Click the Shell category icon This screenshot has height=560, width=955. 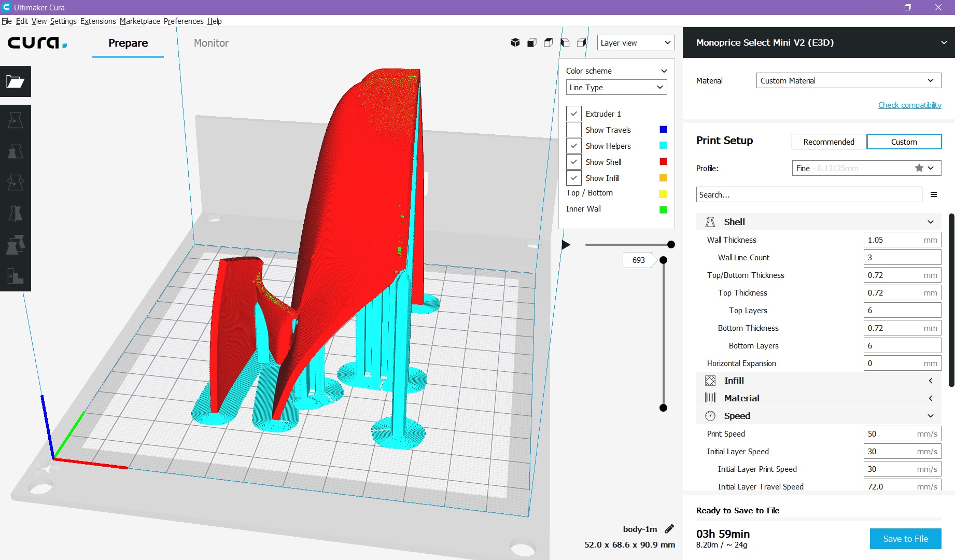click(710, 222)
